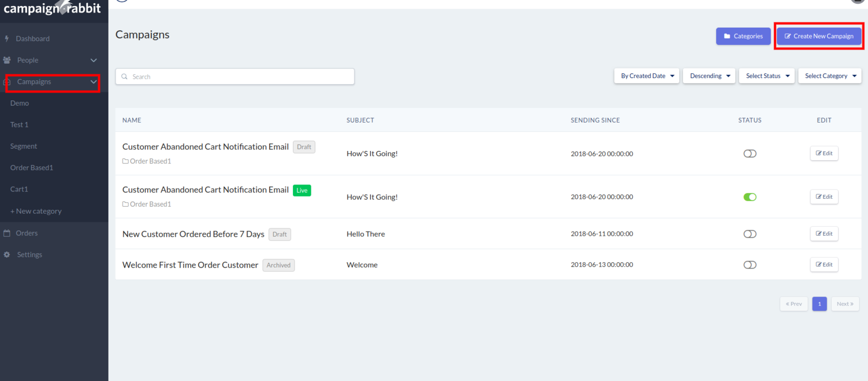Go to previous page with Prev

[x=794, y=304]
